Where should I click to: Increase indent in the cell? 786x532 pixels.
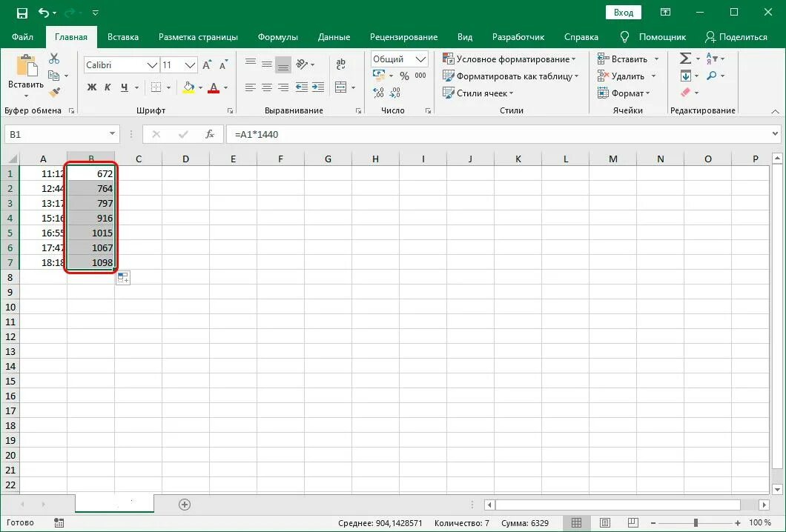(318, 87)
